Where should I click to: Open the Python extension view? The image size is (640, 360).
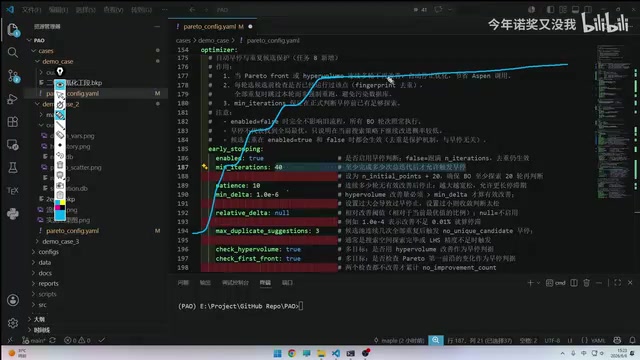pyautogui.click(x=13, y=213)
